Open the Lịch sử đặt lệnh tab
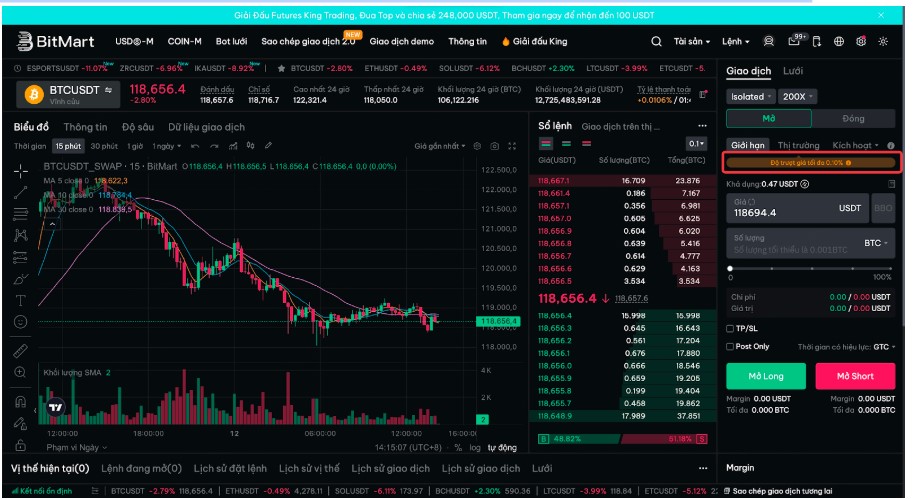921x499 pixels. coord(230,468)
